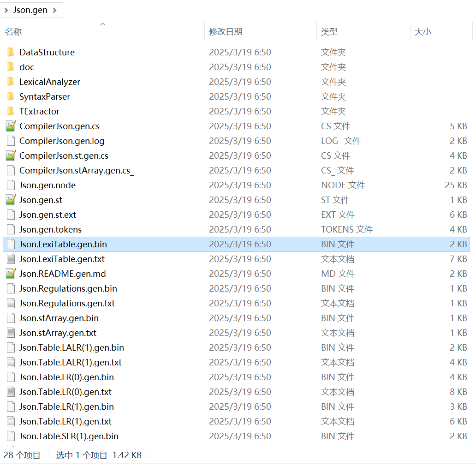Click the LexicalAnalyzer folder icon

pos(11,82)
